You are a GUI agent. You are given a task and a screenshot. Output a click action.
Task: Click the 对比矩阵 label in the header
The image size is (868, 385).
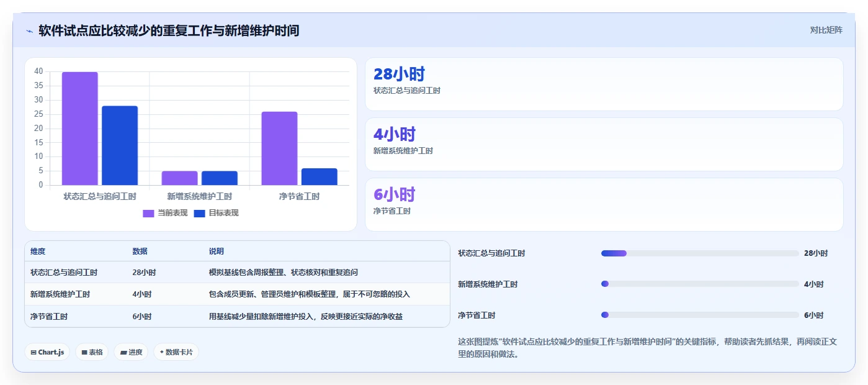[x=826, y=30]
